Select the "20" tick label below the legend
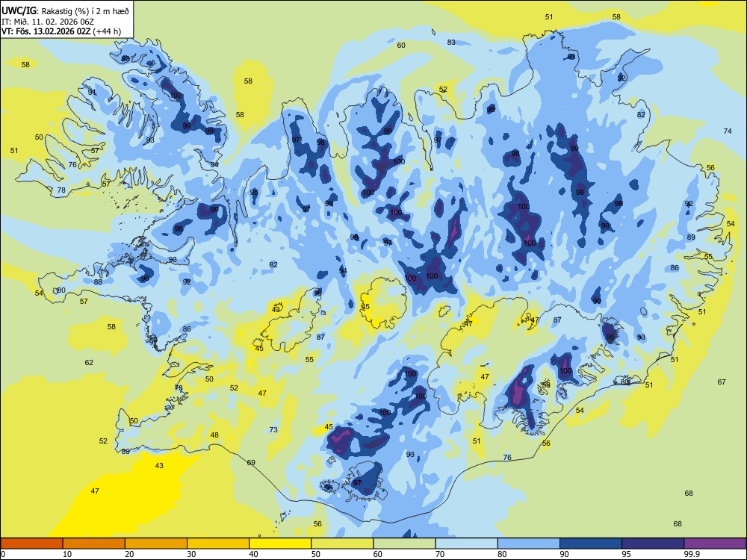 [129, 554]
